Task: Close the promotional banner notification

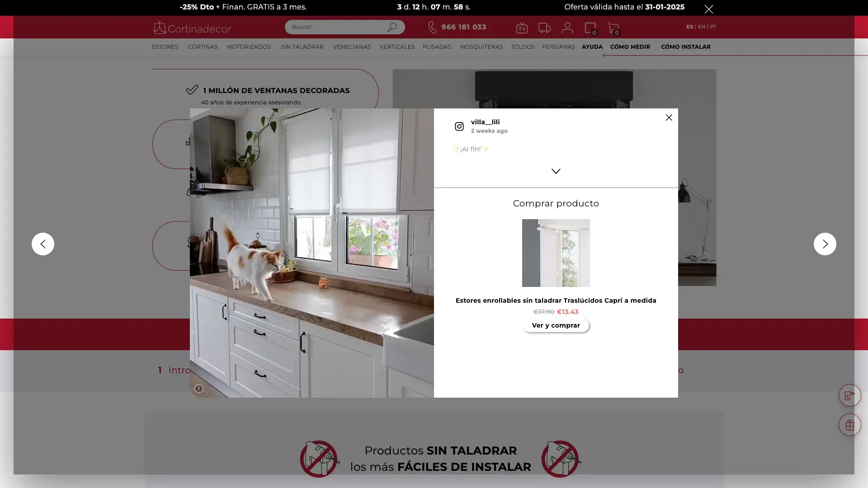Action: coord(708,8)
